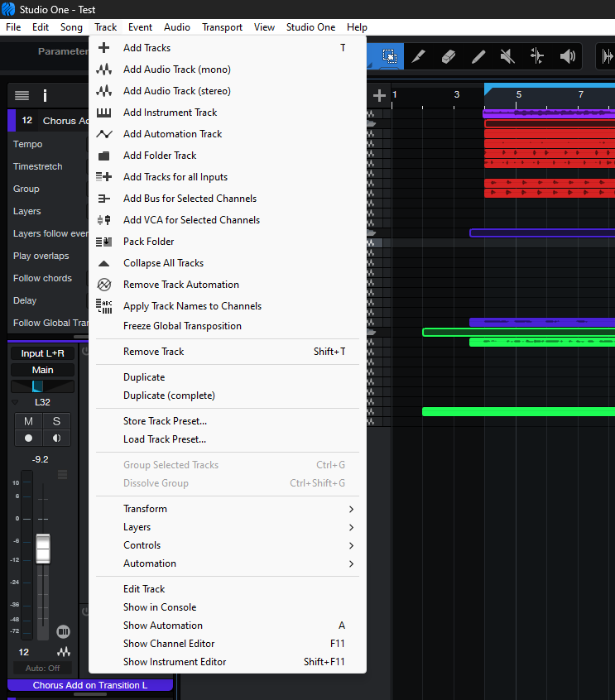615x700 pixels.
Task: Click Remove Track in the menu
Action: point(153,352)
